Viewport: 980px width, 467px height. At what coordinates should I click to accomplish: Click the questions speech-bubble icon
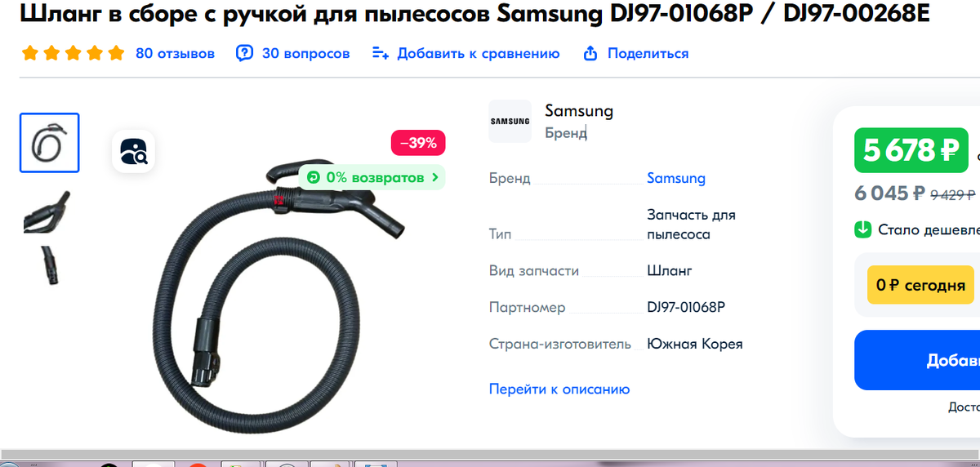[x=244, y=53]
